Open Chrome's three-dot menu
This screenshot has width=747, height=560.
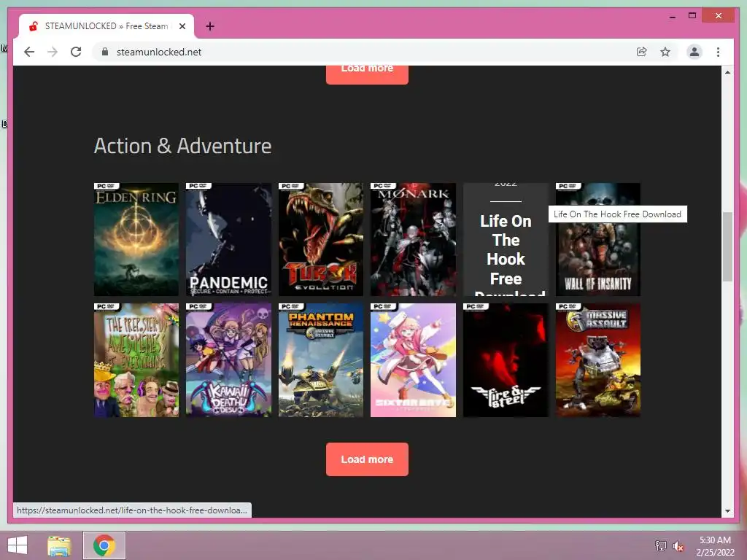point(718,52)
